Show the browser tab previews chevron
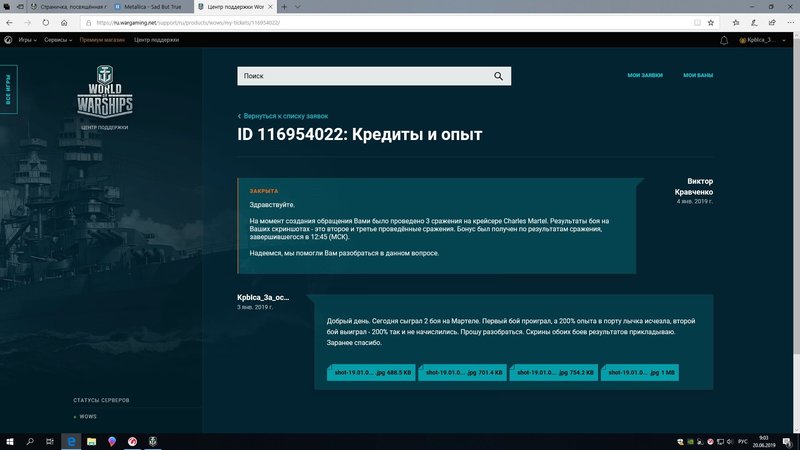 [x=297, y=7]
